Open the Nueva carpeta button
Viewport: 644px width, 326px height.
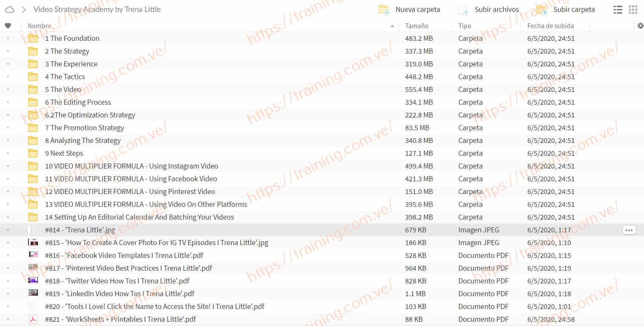(409, 9)
